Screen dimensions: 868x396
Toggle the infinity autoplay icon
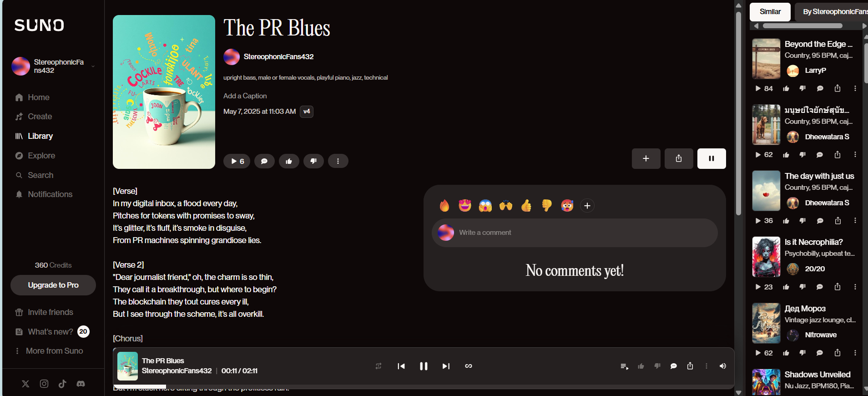469,366
